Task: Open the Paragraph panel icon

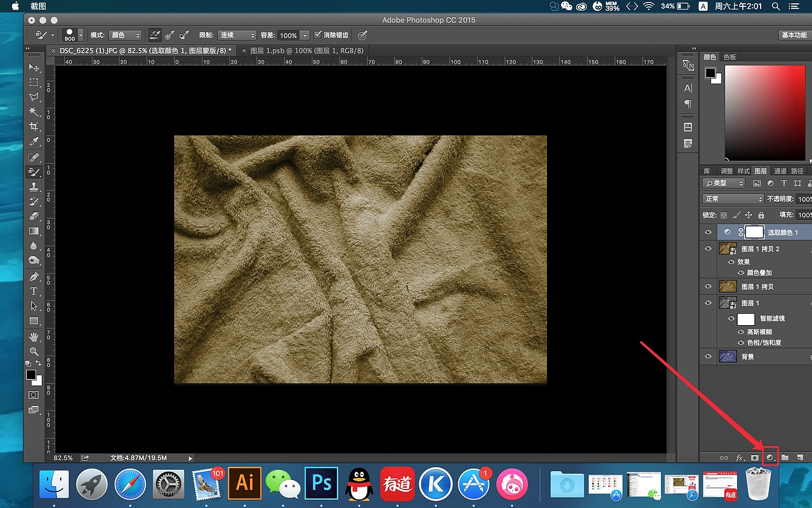Action: coord(688,104)
